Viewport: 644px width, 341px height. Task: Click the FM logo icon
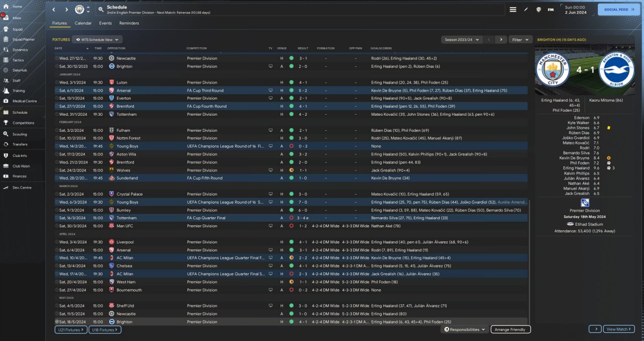click(x=550, y=10)
